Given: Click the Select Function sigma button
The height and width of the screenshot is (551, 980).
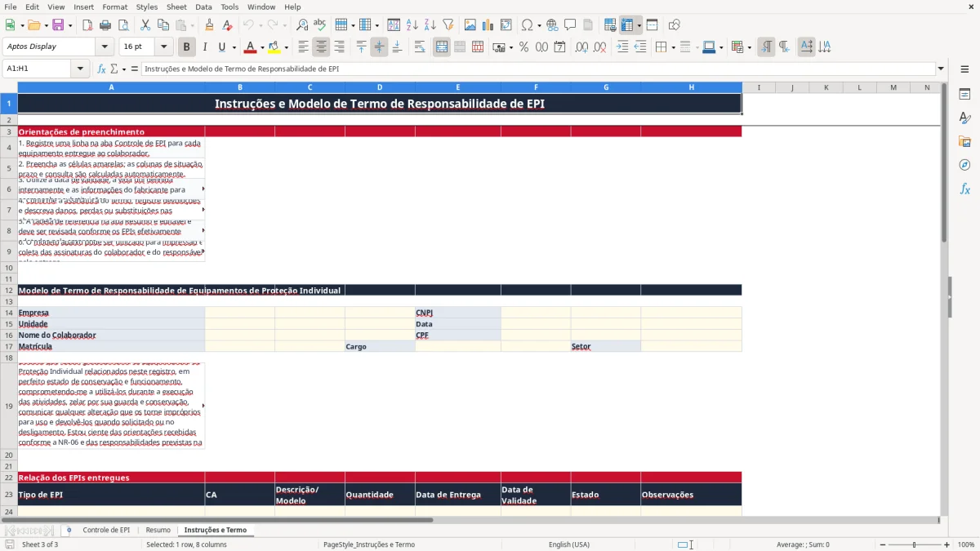Looking at the screenshot, I should coord(114,69).
